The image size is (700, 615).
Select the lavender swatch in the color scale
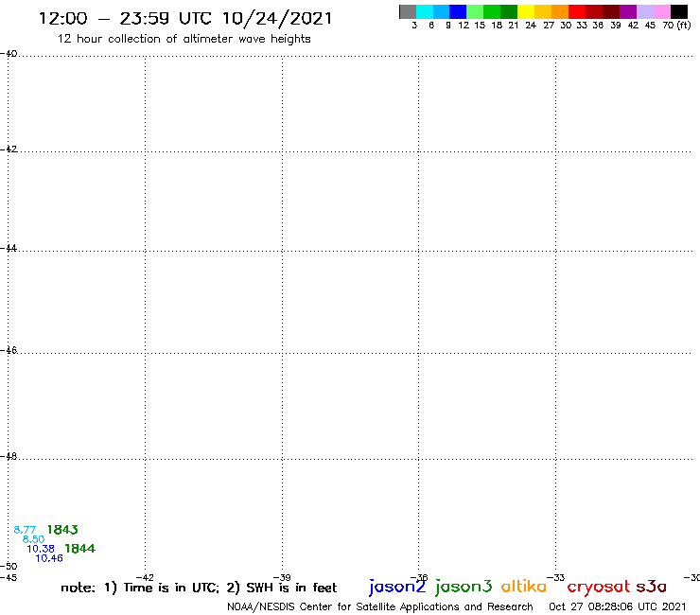(645, 11)
